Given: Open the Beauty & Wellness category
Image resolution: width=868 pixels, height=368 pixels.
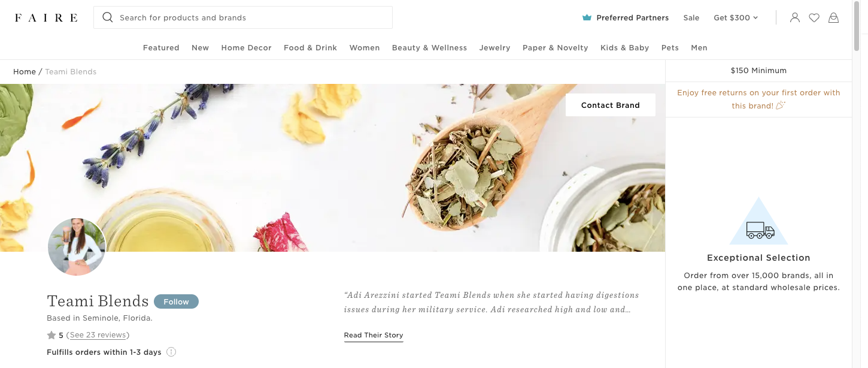Looking at the screenshot, I should click(x=429, y=48).
